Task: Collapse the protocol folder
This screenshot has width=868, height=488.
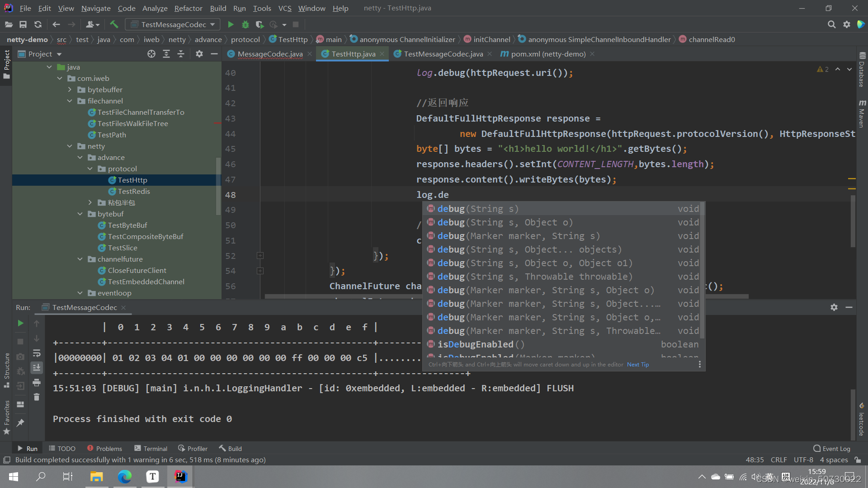Action: [x=90, y=169]
